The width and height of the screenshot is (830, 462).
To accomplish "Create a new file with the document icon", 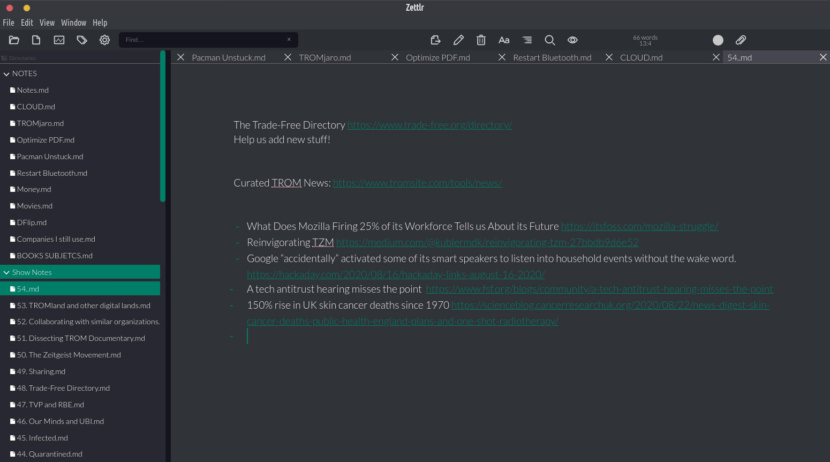I will (36, 40).
